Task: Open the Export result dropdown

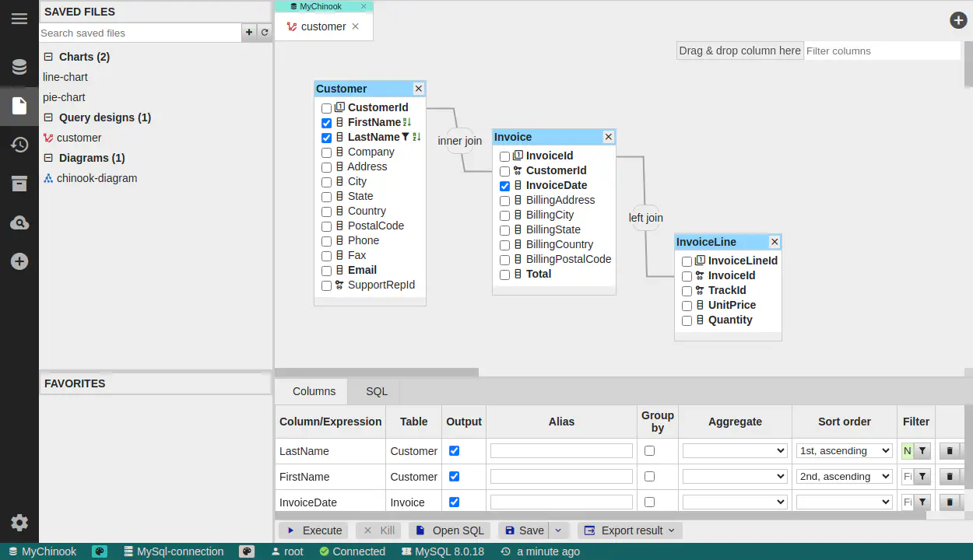Action: click(631, 530)
